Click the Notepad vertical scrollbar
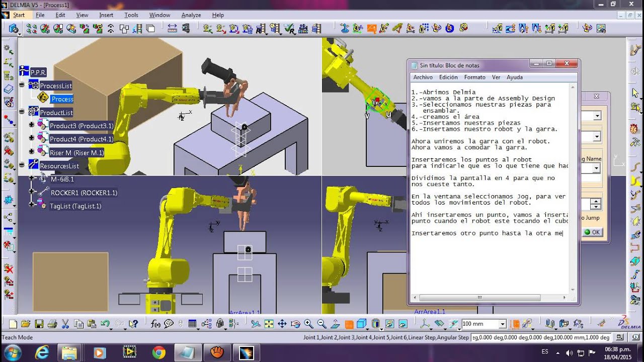This screenshot has height=362, width=644. coord(574,189)
